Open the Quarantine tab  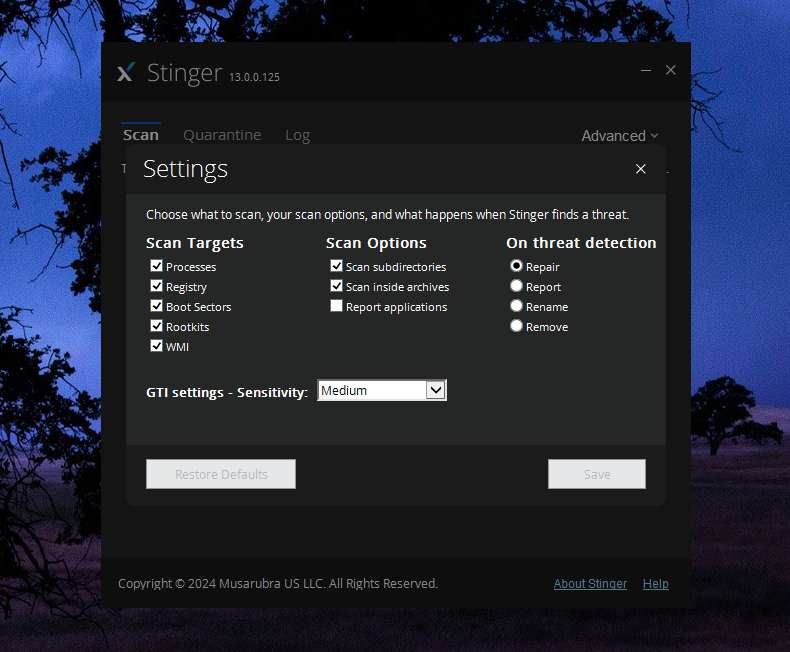click(222, 135)
